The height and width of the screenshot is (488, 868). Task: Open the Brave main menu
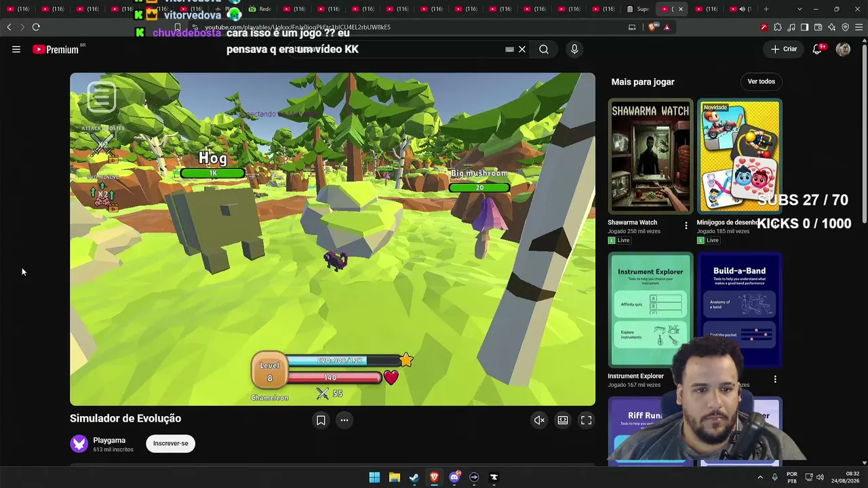click(859, 27)
